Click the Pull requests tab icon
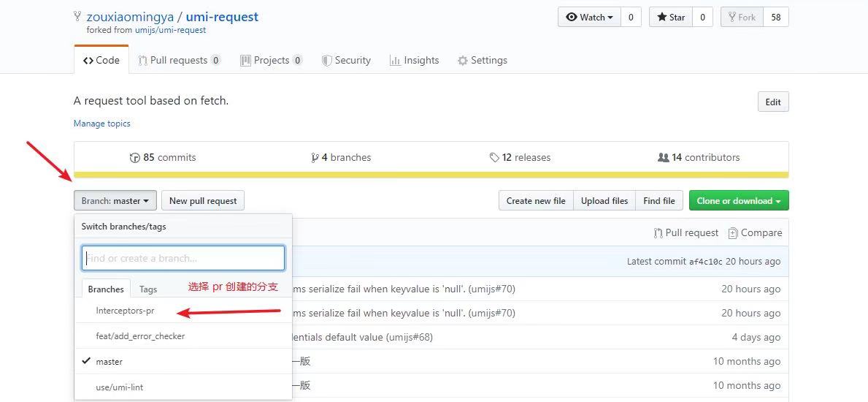This screenshot has height=402, width=868. [x=143, y=61]
